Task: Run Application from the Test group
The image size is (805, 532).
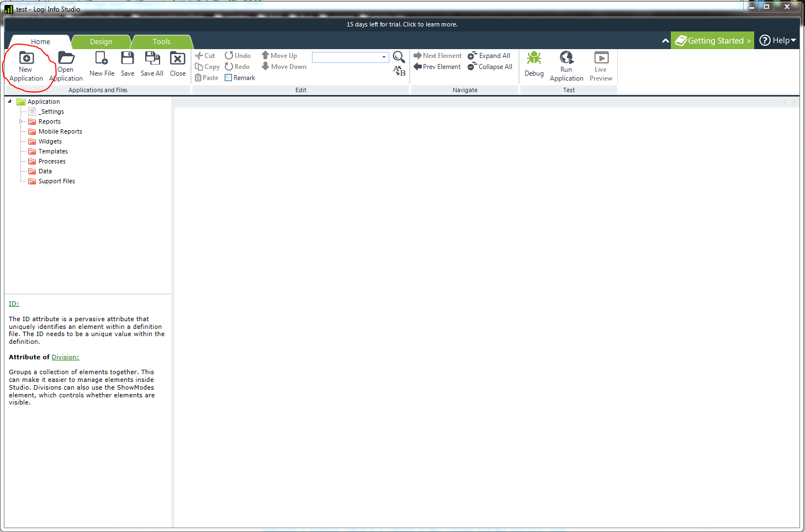Action: 566,58
